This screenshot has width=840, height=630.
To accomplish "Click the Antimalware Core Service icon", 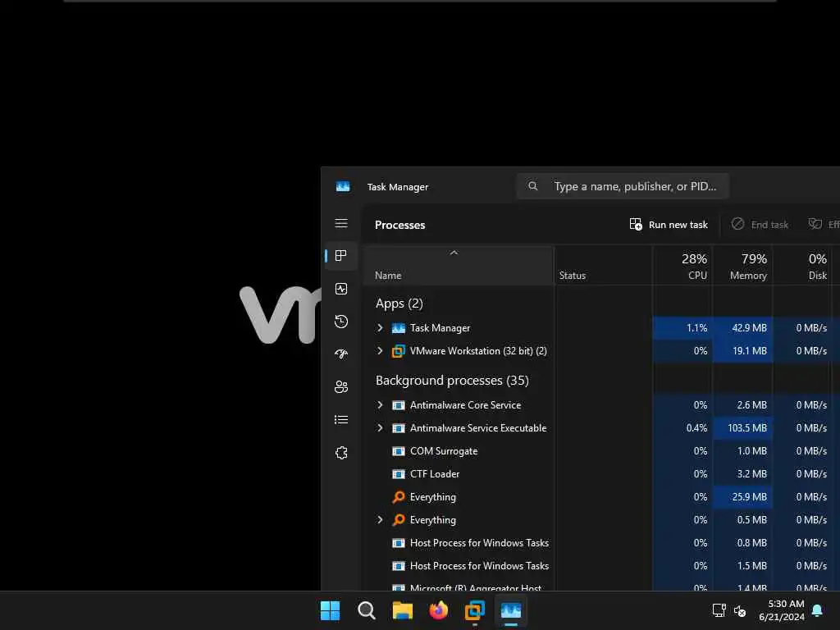I will pos(399,405).
